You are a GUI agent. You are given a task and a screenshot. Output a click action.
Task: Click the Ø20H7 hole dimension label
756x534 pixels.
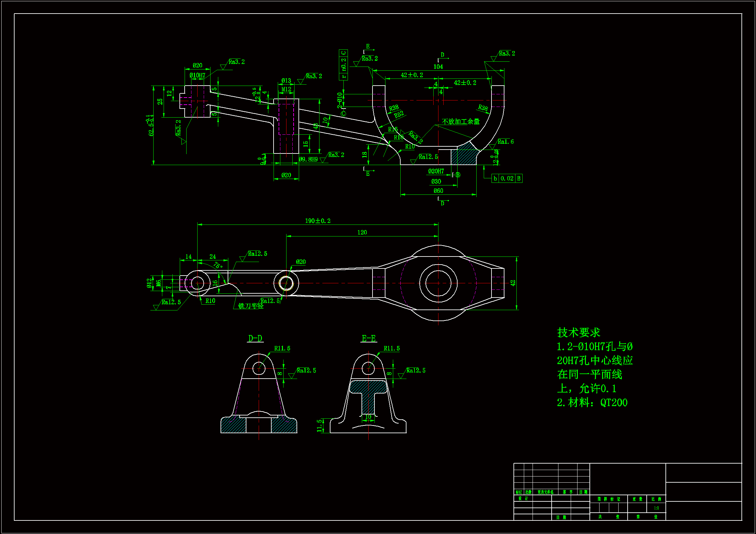point(436,171)
